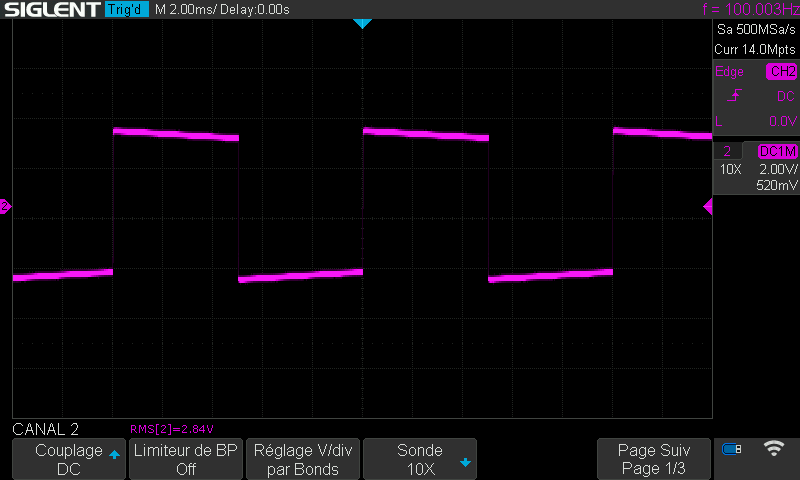Click the trigger coupling DC label

(786, 96)
